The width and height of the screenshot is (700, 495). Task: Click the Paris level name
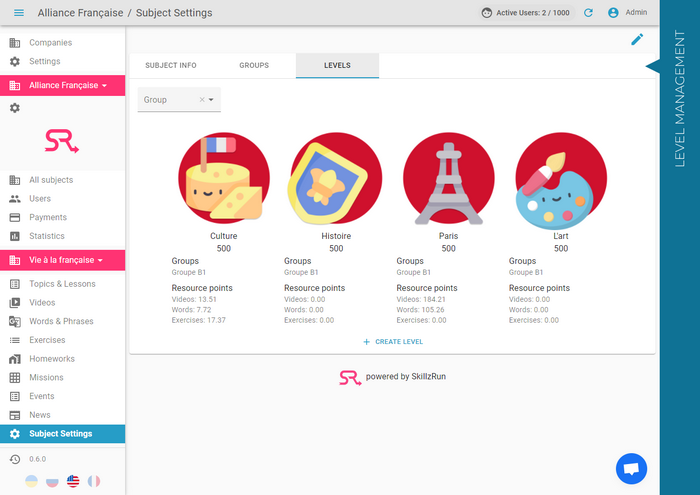pos(449,236)
